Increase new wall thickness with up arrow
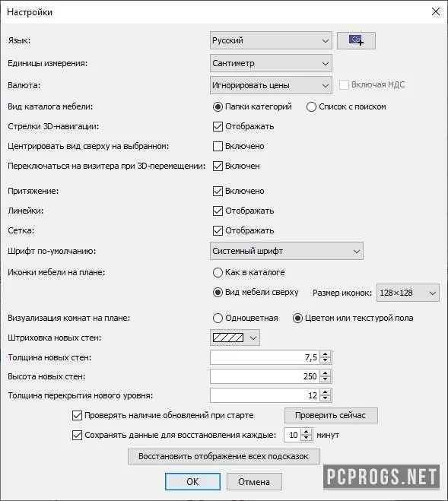 point(326,354)
